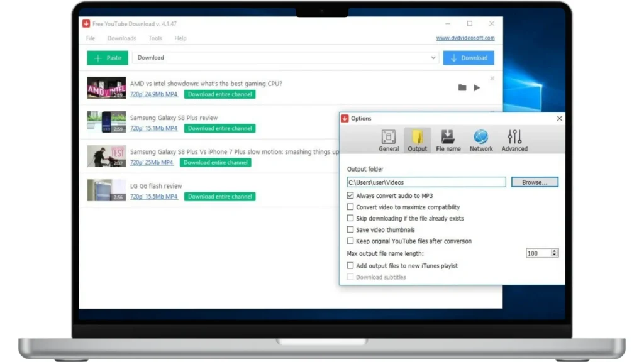Play the AMD vs Intel video

(x=477, y=88)
